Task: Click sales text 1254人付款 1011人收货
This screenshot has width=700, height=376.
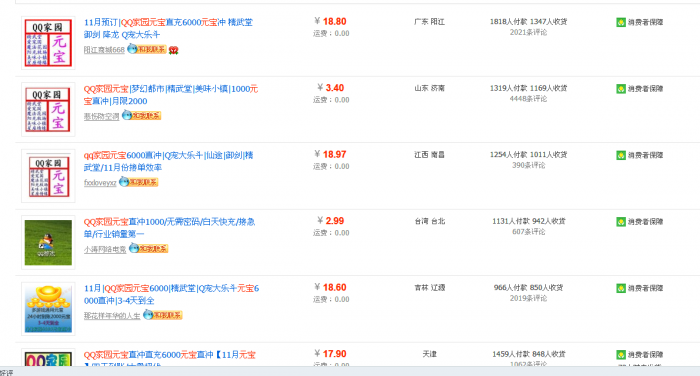Action: [x=529, y=155]
